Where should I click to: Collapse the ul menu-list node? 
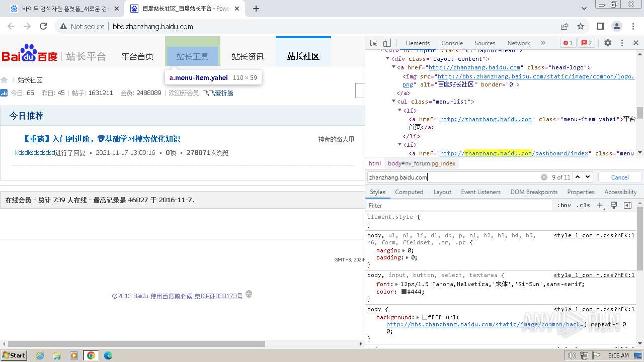tap(394, 102)
